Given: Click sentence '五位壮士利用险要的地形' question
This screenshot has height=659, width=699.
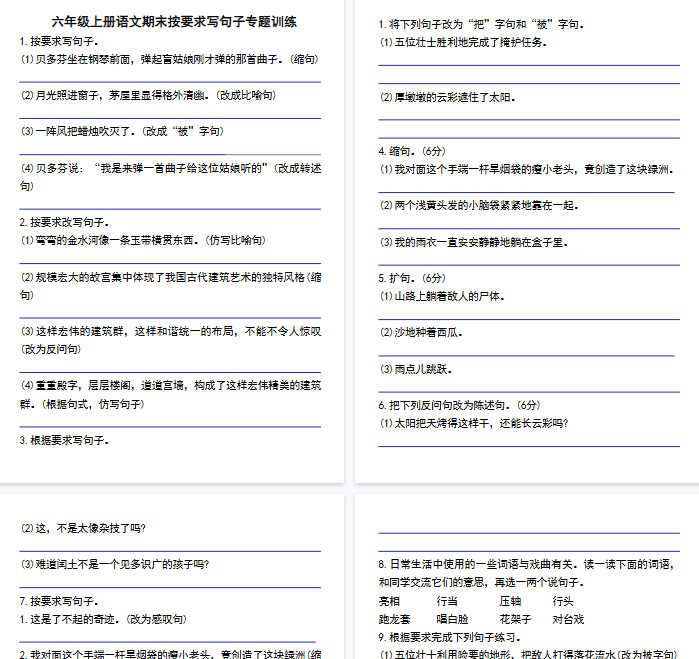Looking at the screenshot, I should 528,655.
